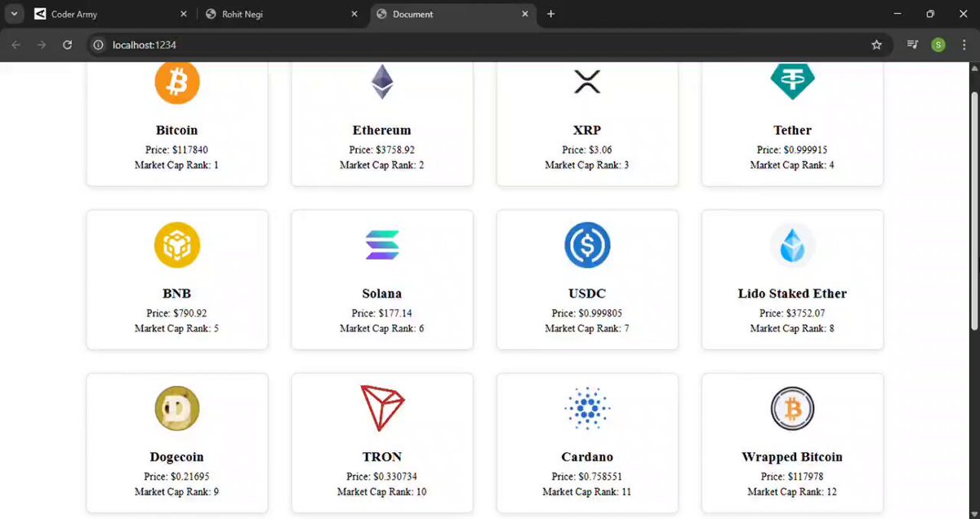Click the Ethereum name heading
The image size is (980, 519).
click(x=382, y=131)
